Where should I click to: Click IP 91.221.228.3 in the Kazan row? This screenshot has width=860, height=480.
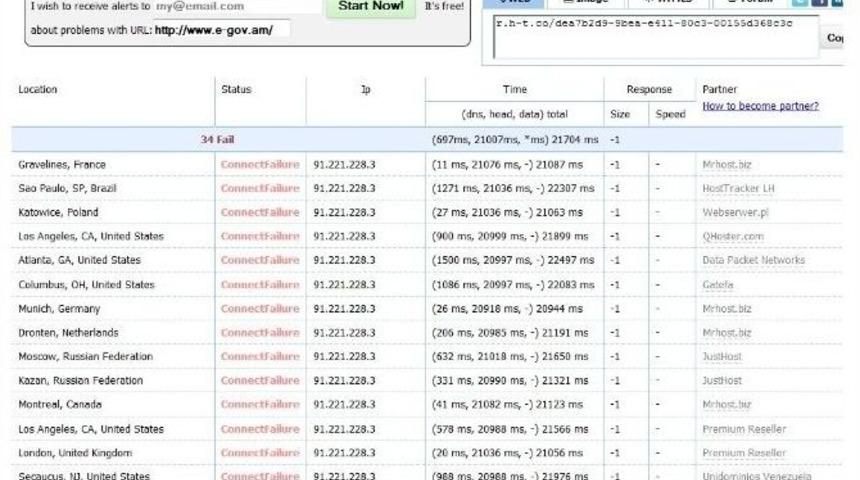coord(344,381)
